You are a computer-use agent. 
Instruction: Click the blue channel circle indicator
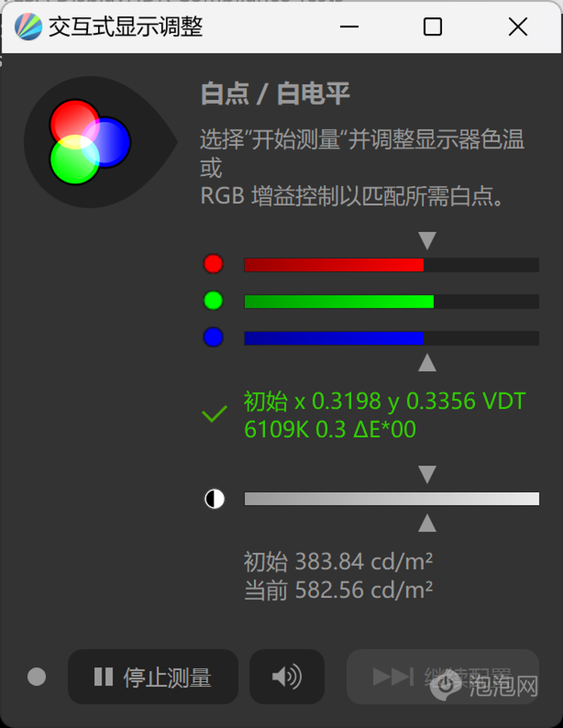pos(214,337)
